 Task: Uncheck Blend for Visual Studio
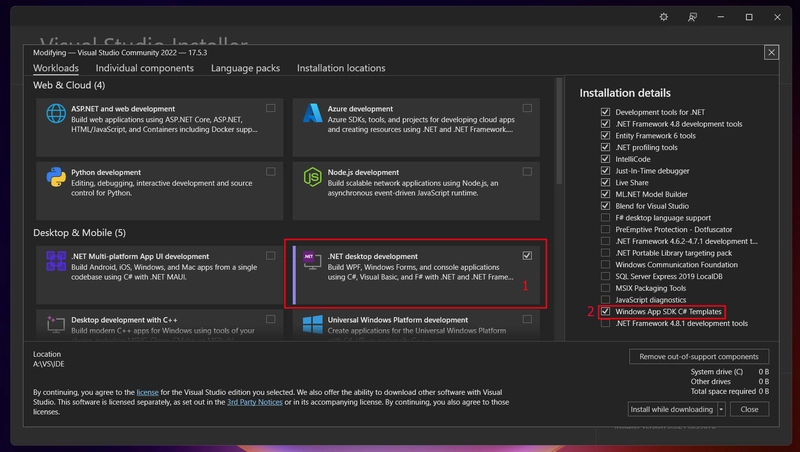605,206
